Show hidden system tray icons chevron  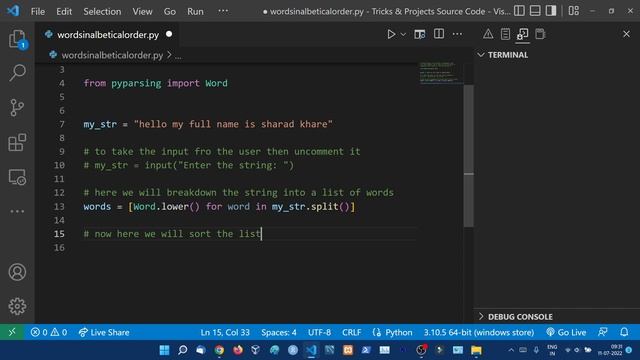coord(511,350)
